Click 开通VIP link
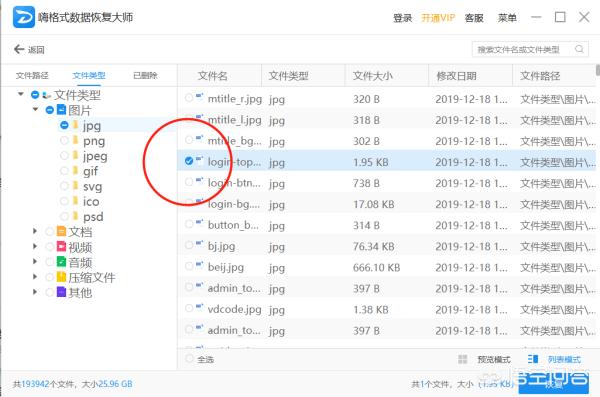This screenshot has width=600, height=397. [438, 18]
